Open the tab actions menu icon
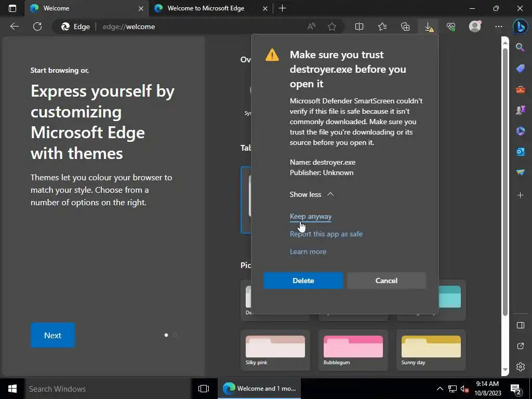 (x=12, y=8)
